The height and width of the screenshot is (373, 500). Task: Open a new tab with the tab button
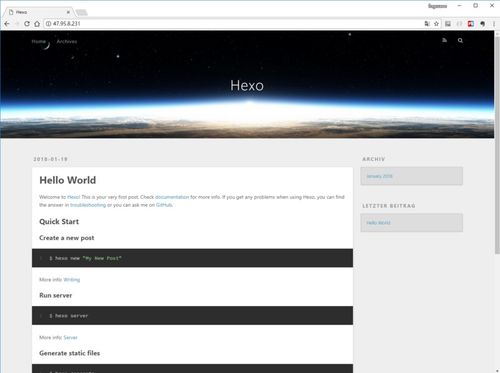[x=81, y=12]
